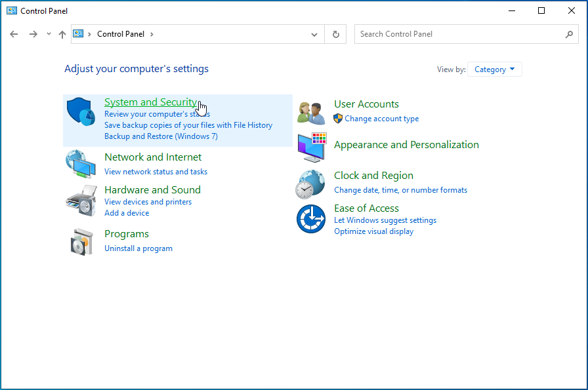The width and height of the screenshot is (588, 390).
Task: Open the View by Category dropdown
Action: tap(495, 69)
